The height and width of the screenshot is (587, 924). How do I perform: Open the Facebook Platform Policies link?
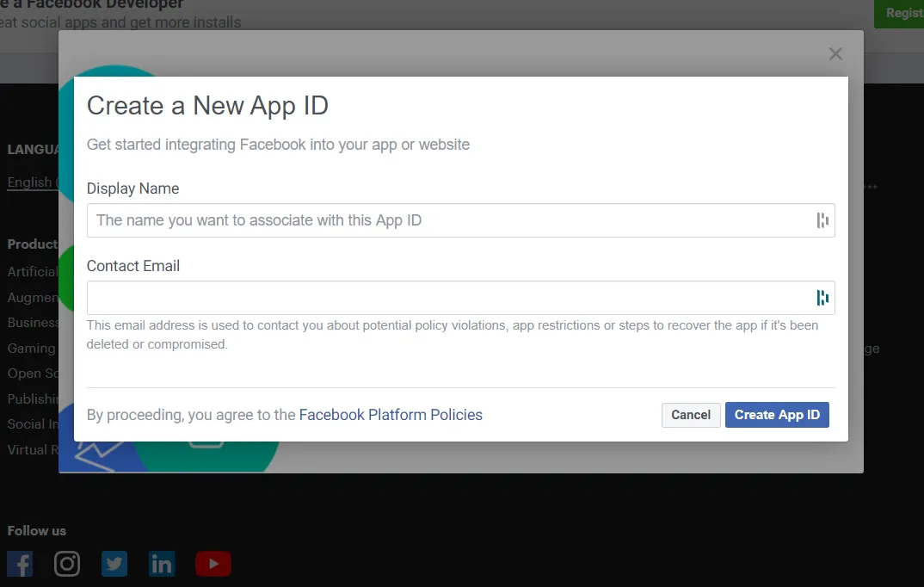[x=391, y=415]
